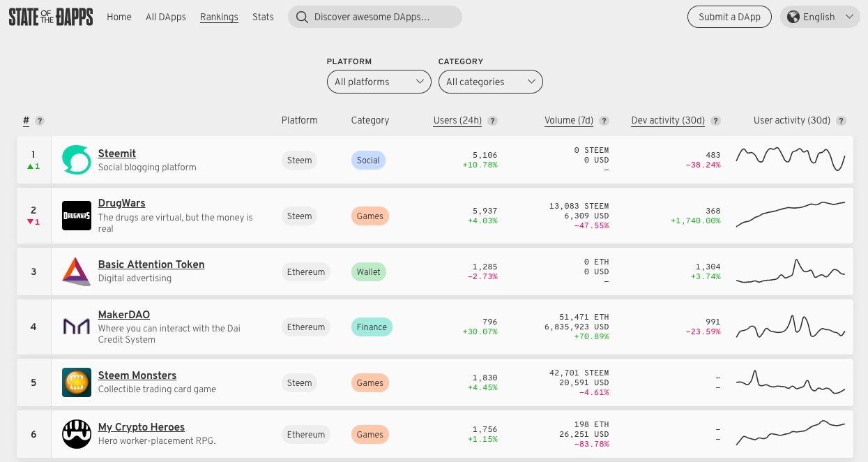Expand the All categories dropdown
868x462 pixels.
pos(491,82)
